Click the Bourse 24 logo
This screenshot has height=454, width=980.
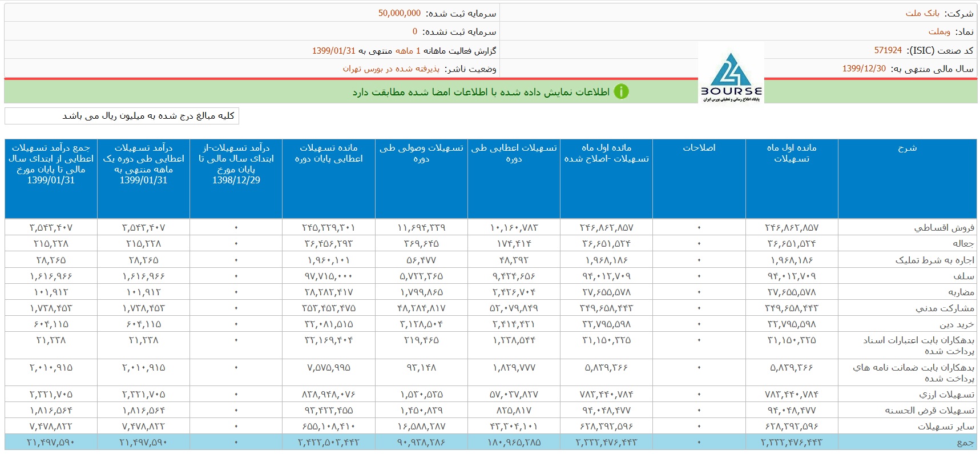pyautogui.click(x=731, y=77)
